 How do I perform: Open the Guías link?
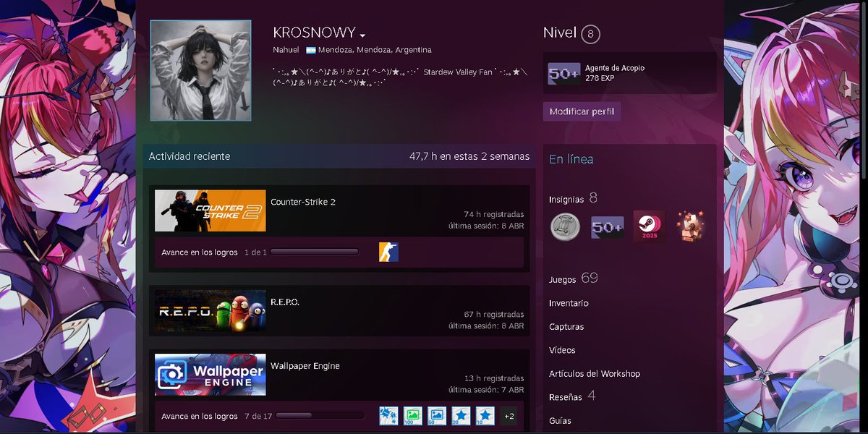[x=560, y=420]
